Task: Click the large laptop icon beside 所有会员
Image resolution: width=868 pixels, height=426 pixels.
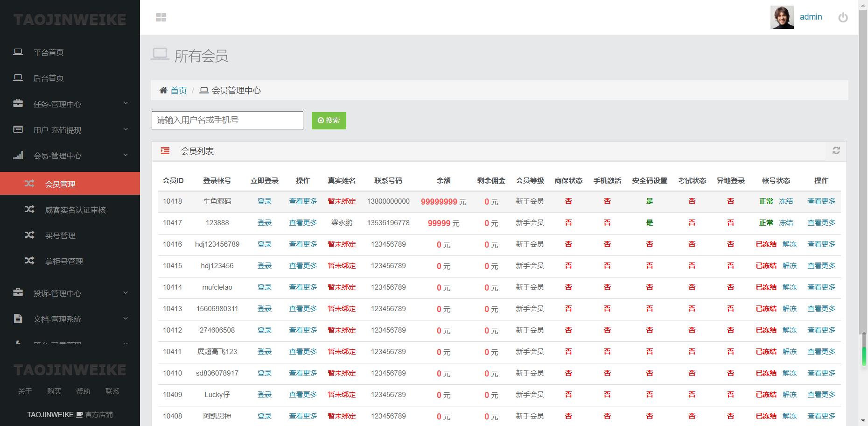Action: point(160,55)
